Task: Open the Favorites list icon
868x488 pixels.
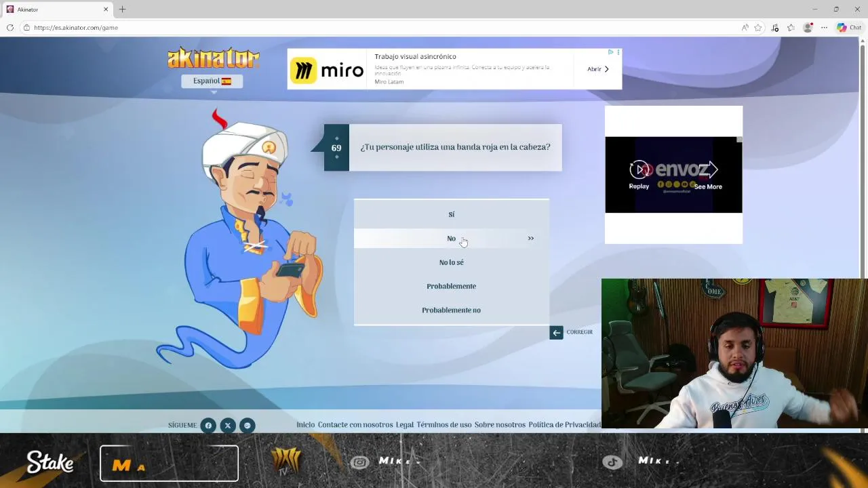Action: tap(791, 28)
